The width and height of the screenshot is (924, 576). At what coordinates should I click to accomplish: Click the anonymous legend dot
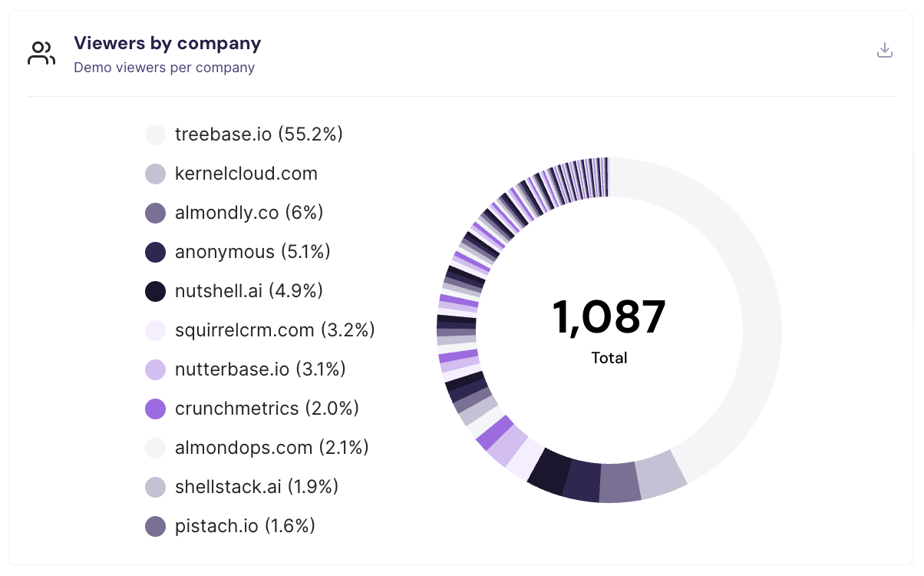[154, 252]
